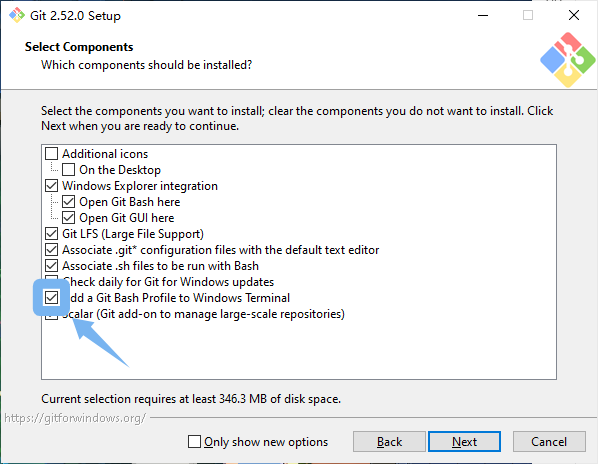598x464 pixels.
Task: Check the On the Desktop option
Action: (68, 170)
